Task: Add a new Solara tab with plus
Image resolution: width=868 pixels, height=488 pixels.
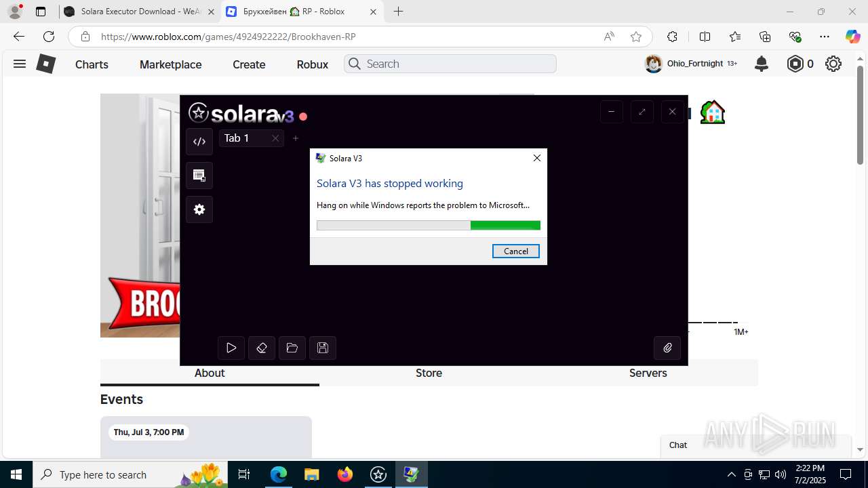Action: click(x=296, y=138)
